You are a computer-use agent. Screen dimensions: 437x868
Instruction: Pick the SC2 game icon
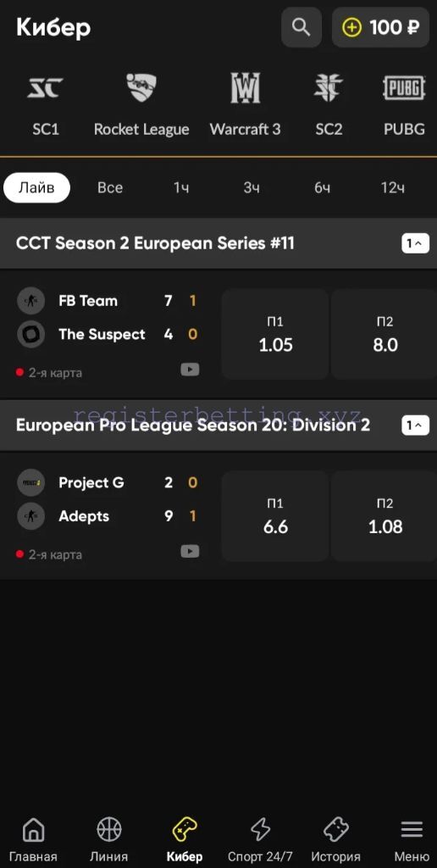click(329, 88)
